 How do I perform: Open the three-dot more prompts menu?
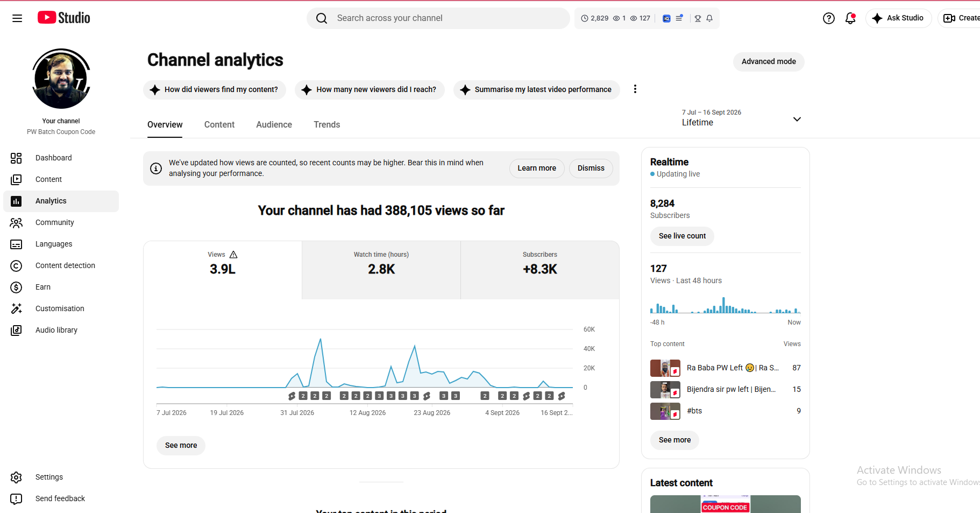pos(635,89)
